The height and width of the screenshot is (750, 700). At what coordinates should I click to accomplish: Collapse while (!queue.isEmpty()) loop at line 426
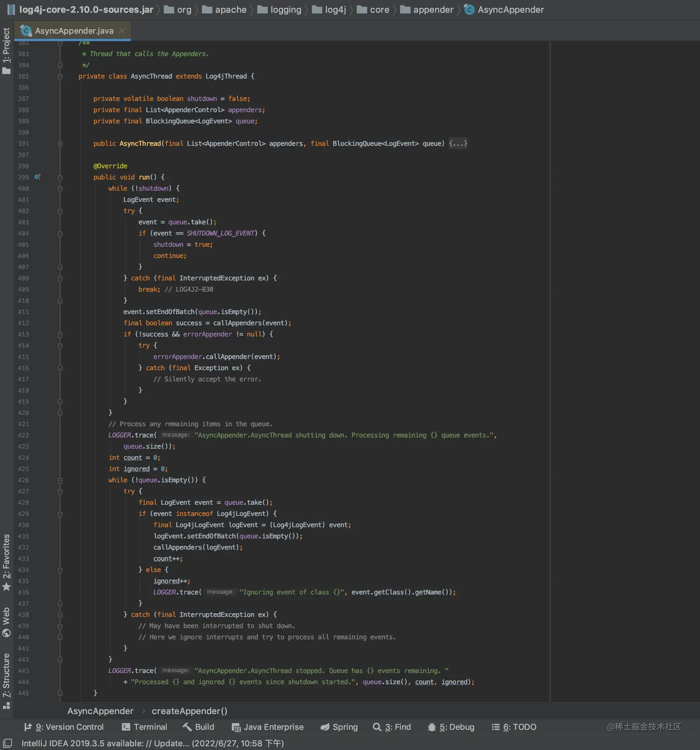(x=60, y=480)
